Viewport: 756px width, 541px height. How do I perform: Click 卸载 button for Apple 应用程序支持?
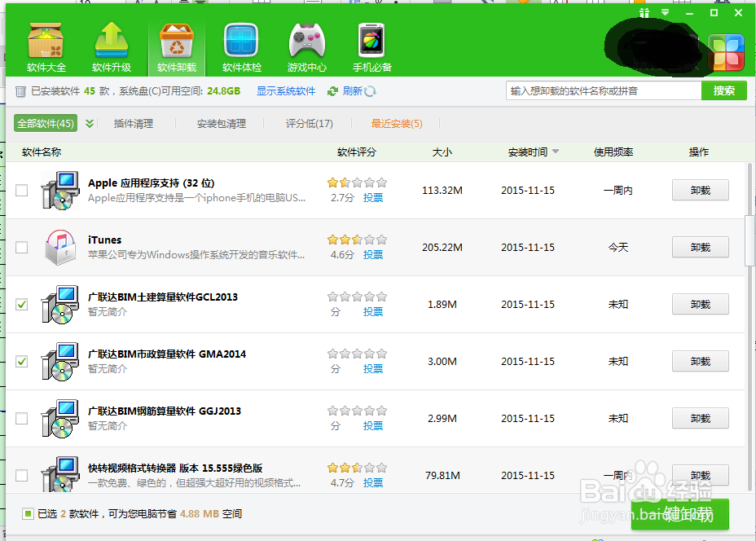[x=700, y=191]
